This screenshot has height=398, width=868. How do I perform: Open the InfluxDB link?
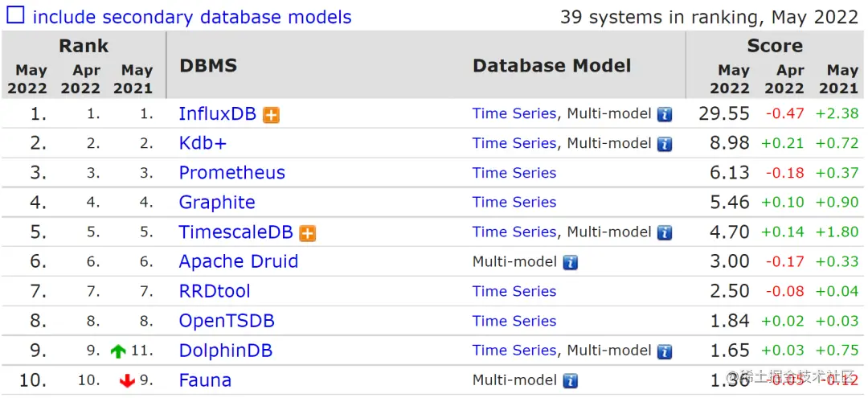tap(217, 114)
